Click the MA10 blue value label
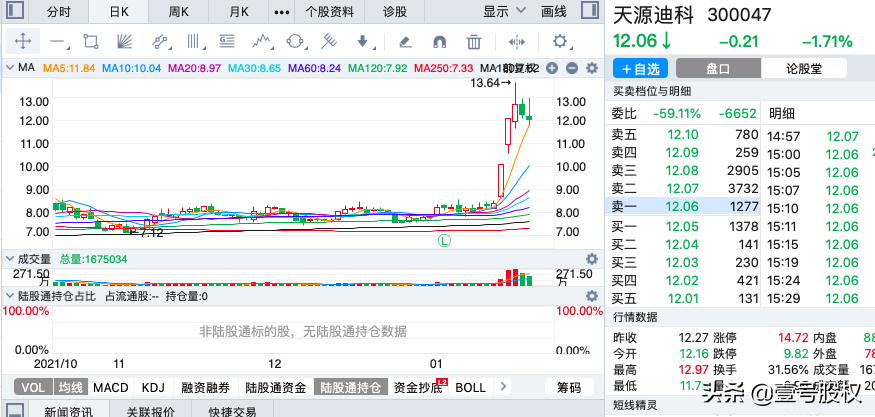The image size is (875, 417). click(132, 68)
